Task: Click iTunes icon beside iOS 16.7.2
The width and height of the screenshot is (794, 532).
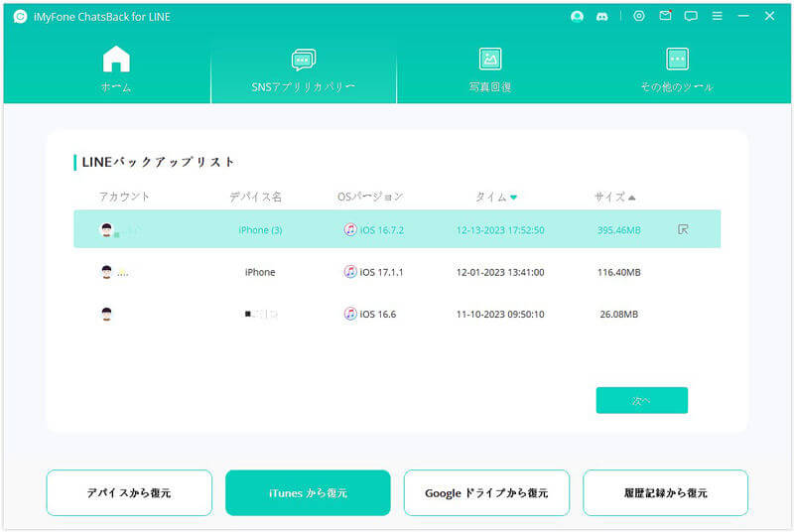Action: (350, 229)
